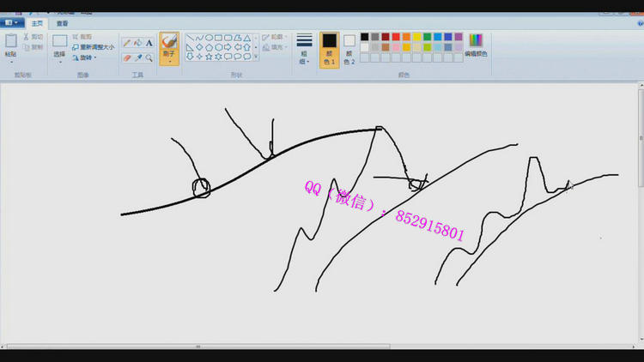
Task: Select the Text tool
Action: click(x=149, y=42)
